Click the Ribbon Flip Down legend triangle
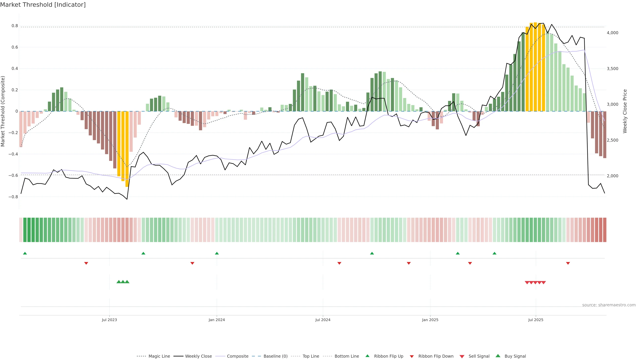This screenshot has height=362, width=644. coord(412,356)
